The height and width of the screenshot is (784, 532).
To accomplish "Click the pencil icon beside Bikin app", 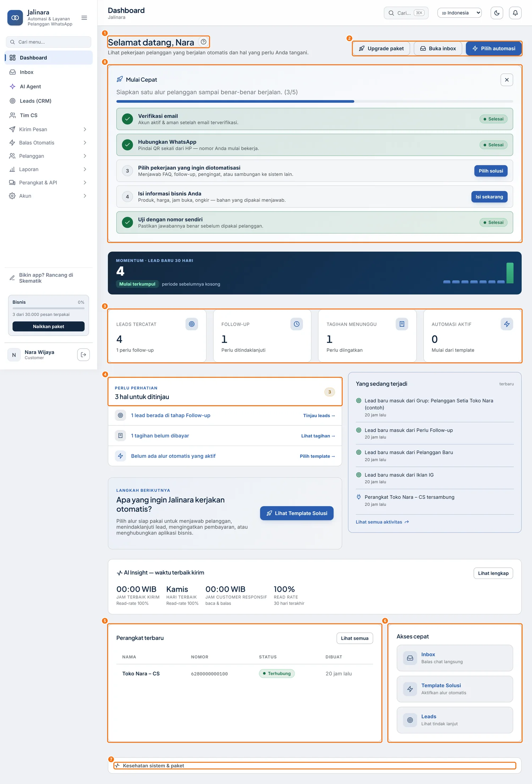I will coord(12,278).
